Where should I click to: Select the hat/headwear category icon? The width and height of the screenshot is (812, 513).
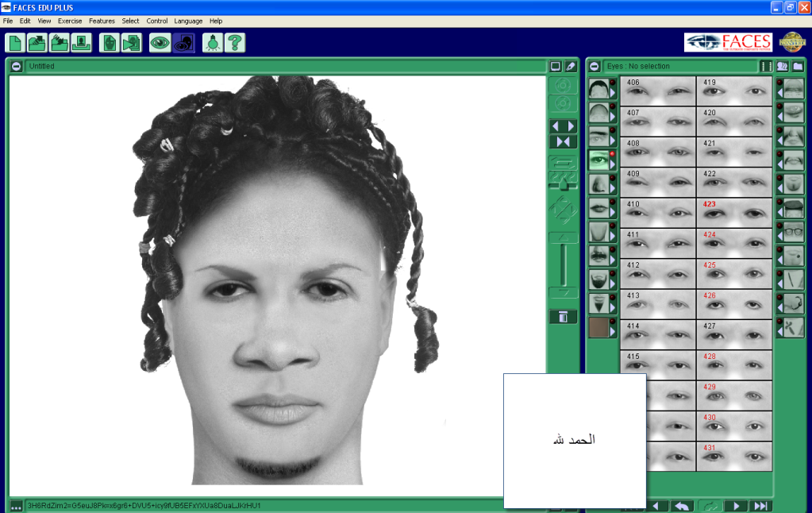(794, 208)
